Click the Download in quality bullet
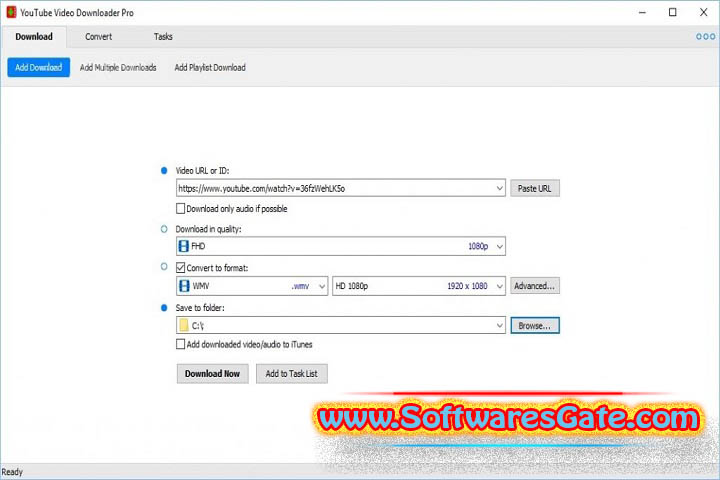Viewport: 720px width, 480px height. [164, 229]
